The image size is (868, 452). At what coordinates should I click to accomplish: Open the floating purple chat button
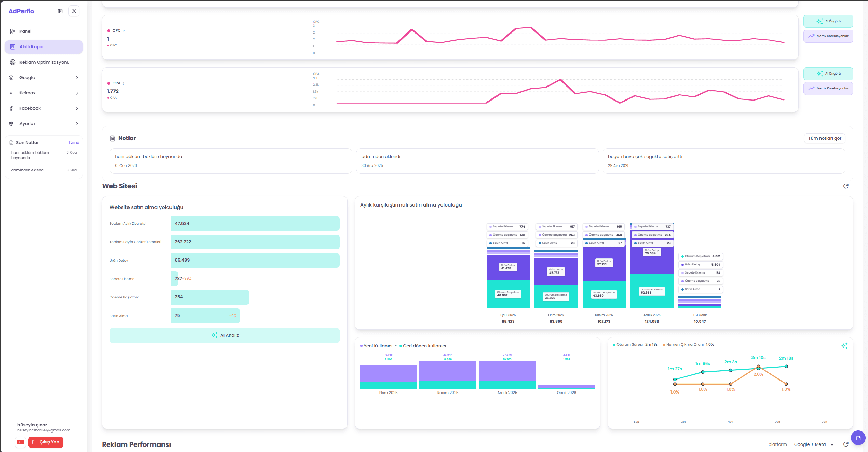click(858, 438)
